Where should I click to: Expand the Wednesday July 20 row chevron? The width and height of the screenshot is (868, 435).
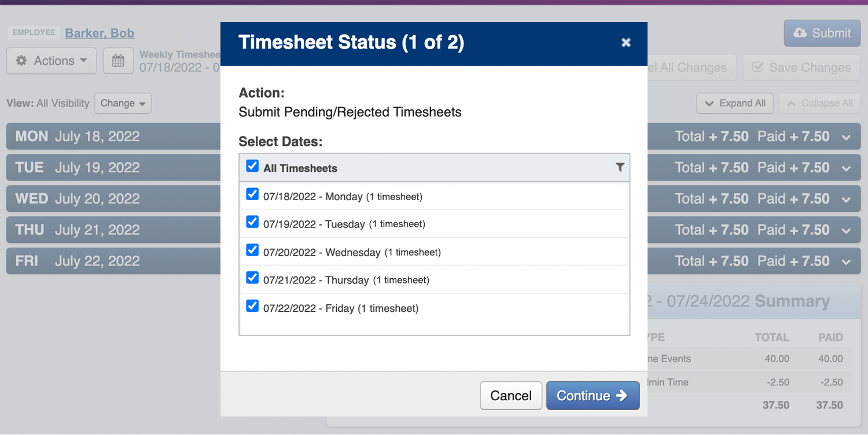point(846,200)
